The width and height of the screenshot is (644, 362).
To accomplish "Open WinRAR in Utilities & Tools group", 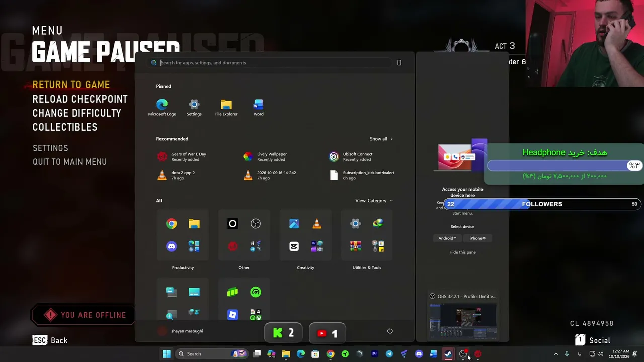I will 356,246.
